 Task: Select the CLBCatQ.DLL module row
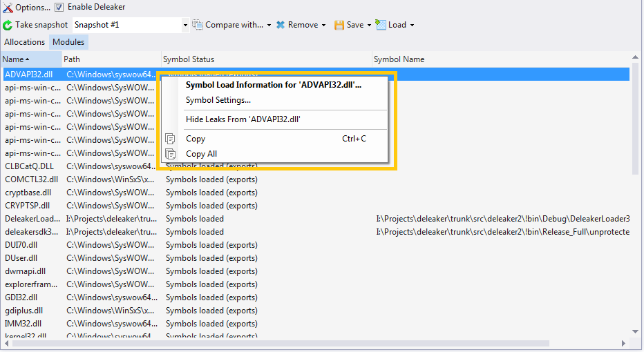pyautogui.click(x=315, y=166)
